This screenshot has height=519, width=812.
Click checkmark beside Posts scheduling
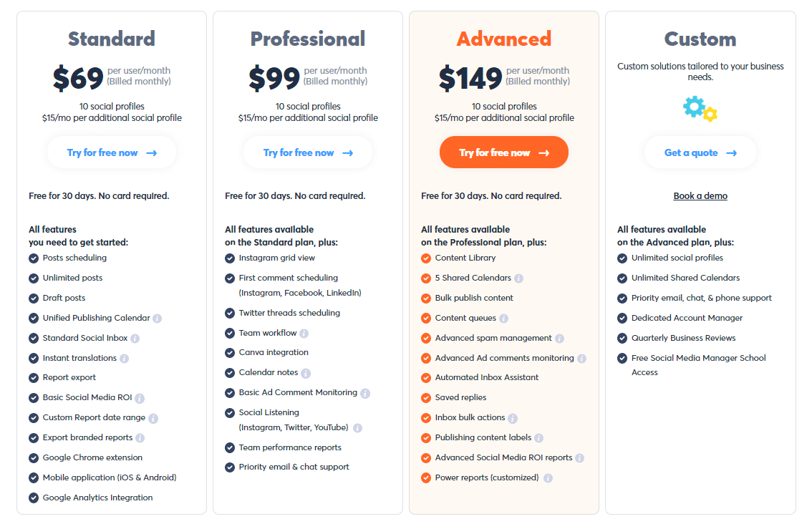pos(34,258)
